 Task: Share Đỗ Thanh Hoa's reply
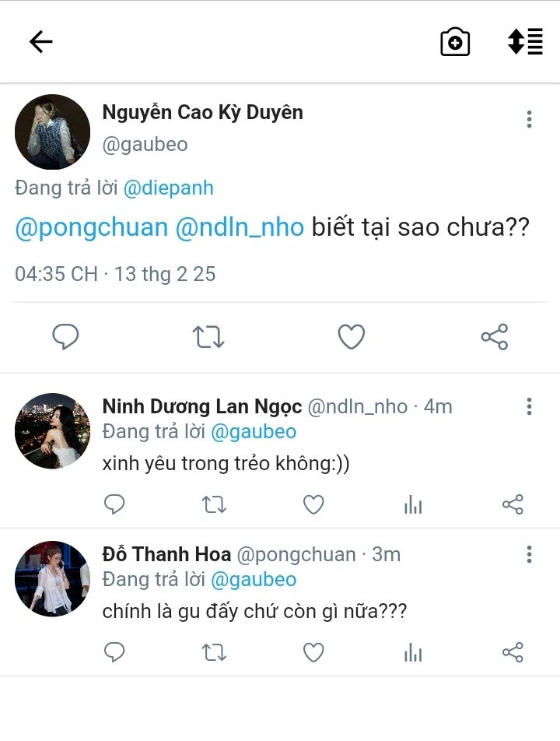coord(513,652)
